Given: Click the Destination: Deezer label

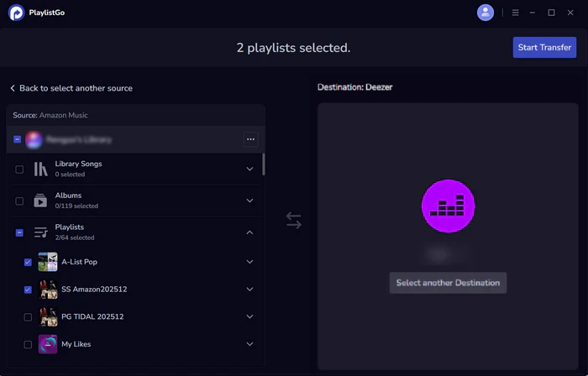Looking at the screenshot, I should click(x=354, y=87).
